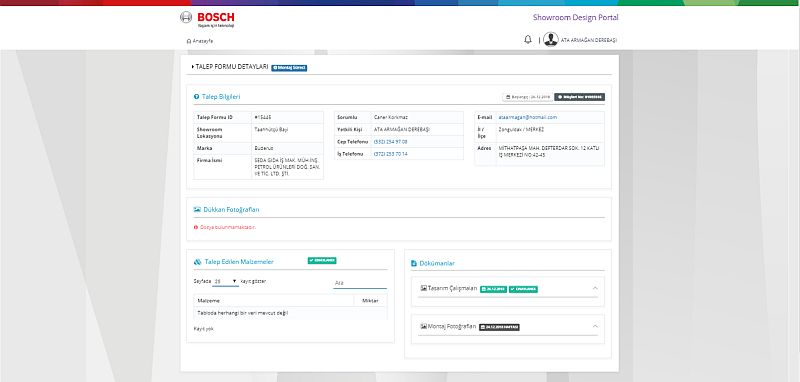Click the Bosch logo
800x382 pixels.
[x=207, y=19]
